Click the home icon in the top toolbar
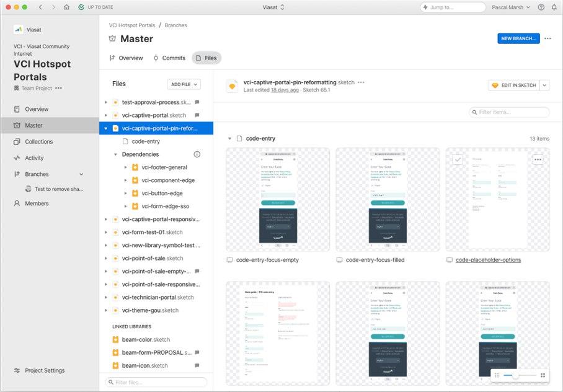This screenshot has height=392, width=563. pos(66,7)
